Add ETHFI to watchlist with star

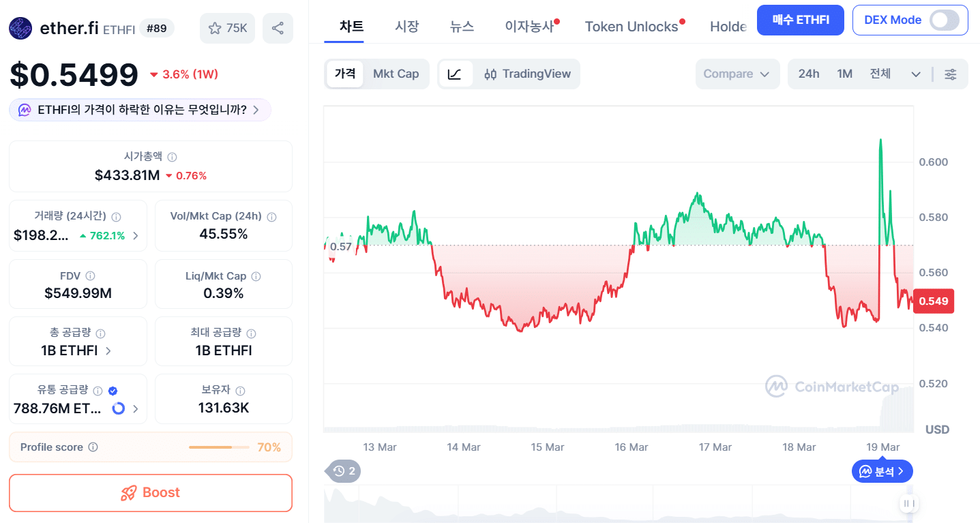(x=227, y=28)
